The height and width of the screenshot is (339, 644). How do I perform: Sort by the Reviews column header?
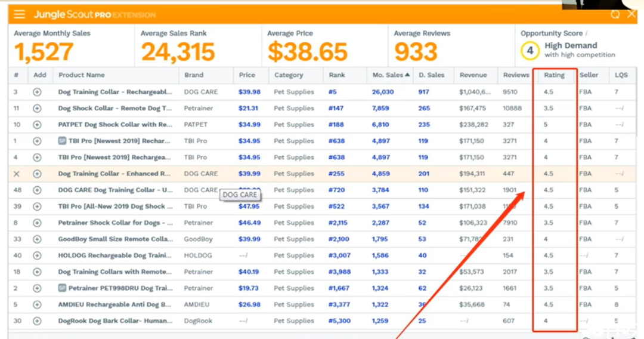516,75
